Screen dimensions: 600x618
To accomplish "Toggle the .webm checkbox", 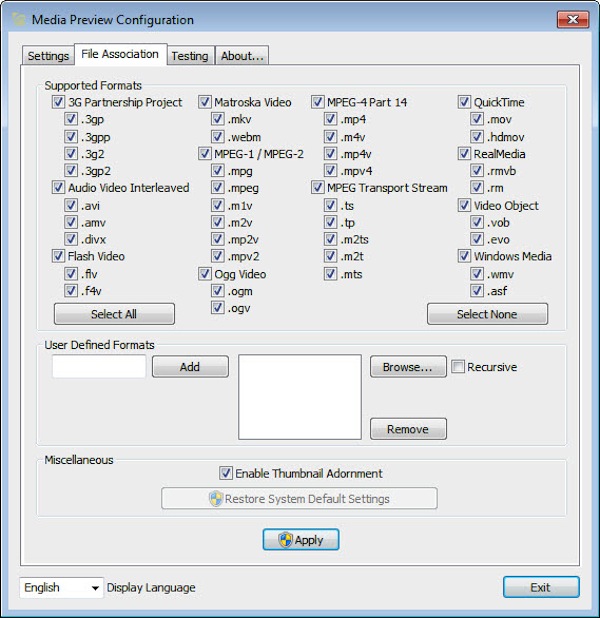I will pos(218,137).
